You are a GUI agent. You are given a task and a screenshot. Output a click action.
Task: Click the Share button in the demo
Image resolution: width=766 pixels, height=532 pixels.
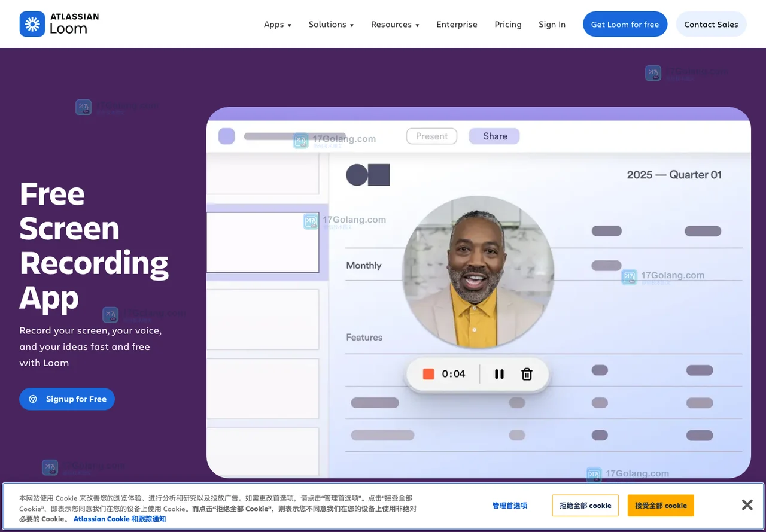point(494,136)
